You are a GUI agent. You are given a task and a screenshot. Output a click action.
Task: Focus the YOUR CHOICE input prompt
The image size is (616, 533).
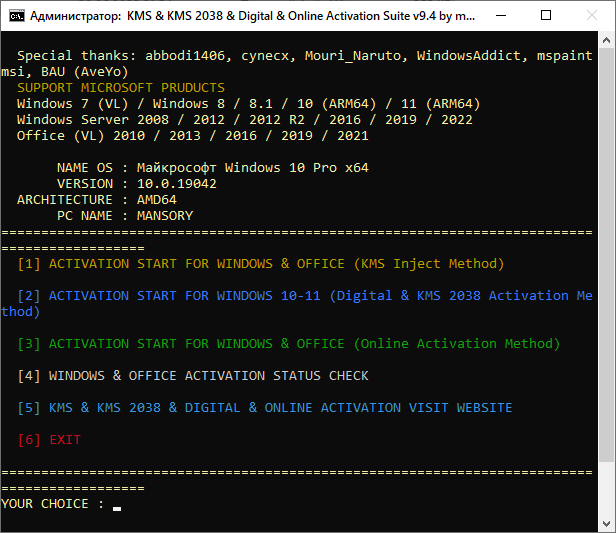coord(116,505)
